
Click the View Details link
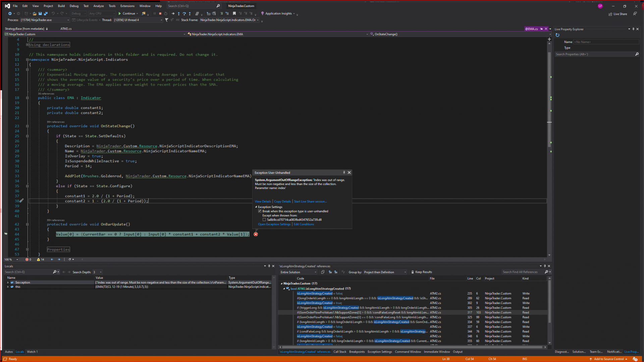[263, 202]
